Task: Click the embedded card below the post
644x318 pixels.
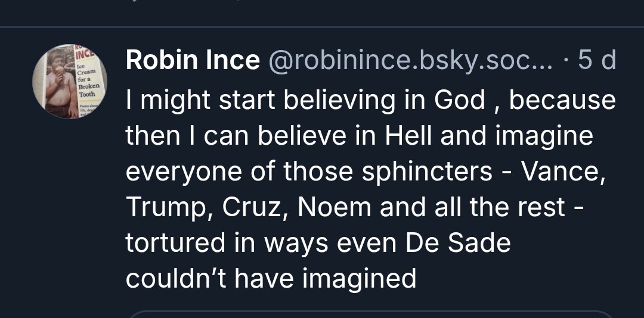Action: (370, 314)
